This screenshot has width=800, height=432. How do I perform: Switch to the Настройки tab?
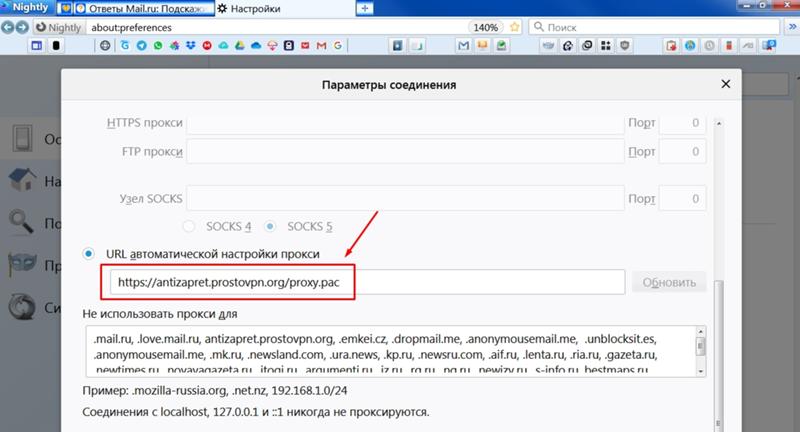(x=284, y=9)
